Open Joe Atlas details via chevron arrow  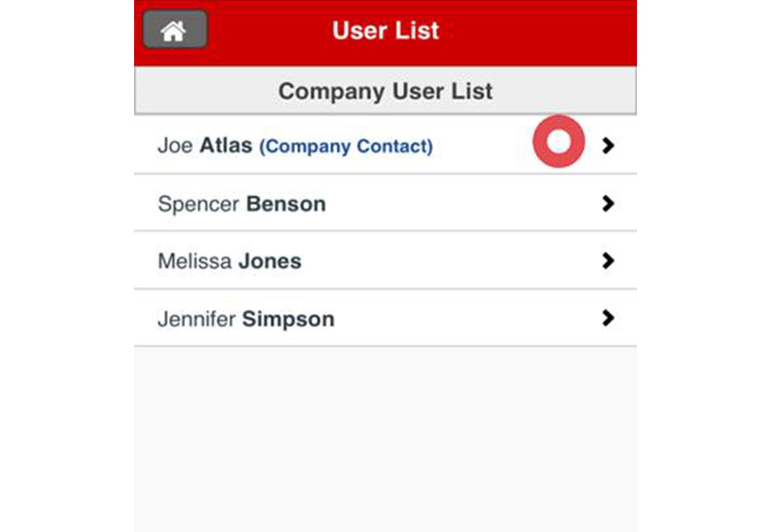tap(608, 145)
